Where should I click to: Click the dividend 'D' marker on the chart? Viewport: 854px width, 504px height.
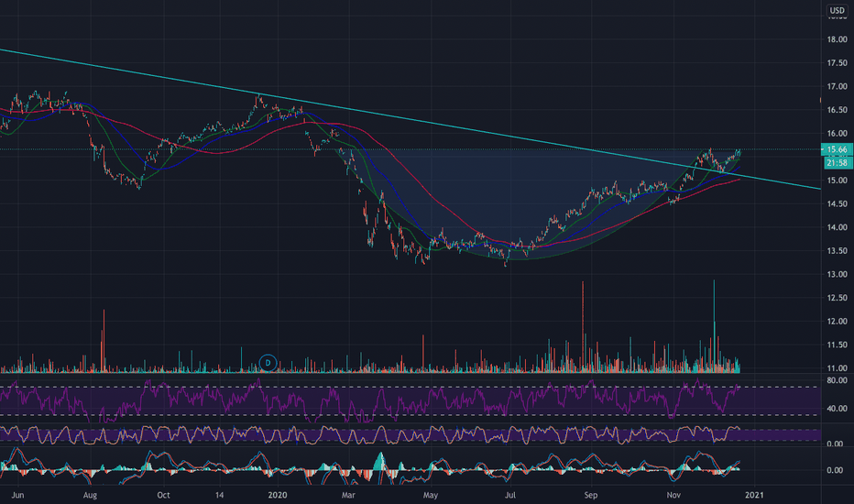(x=268, y=362)
